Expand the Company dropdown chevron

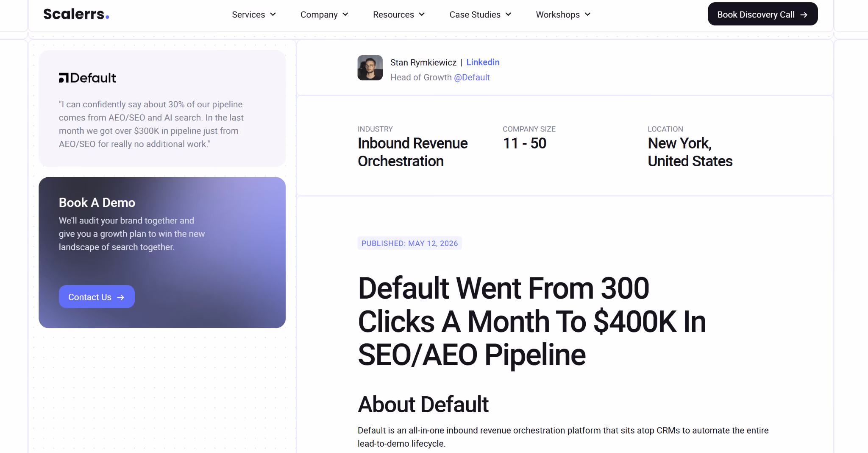345,14
